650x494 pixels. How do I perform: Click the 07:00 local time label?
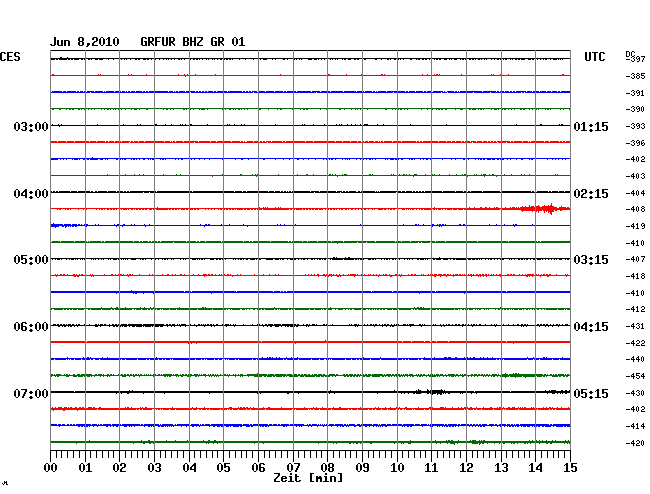click(31, 393)
